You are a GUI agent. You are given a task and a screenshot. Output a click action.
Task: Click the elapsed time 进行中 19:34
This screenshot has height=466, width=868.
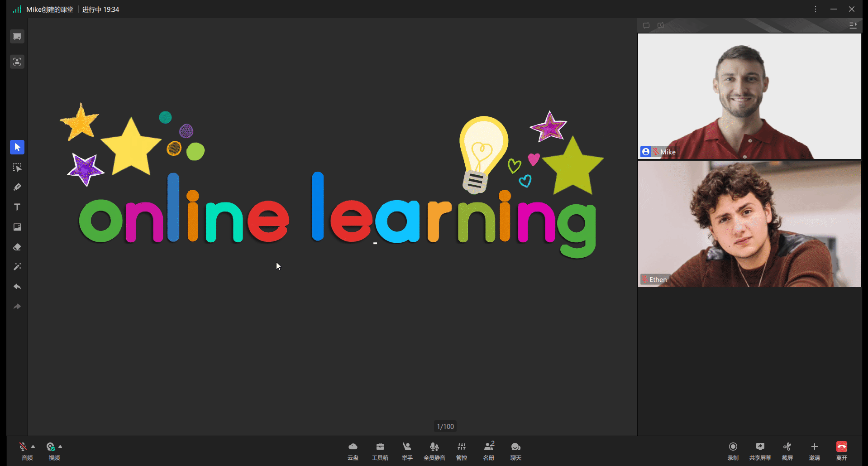point(100,10)
